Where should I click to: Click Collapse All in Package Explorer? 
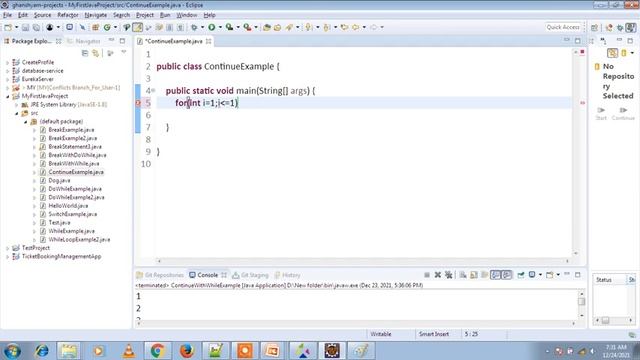pos(85,53)
